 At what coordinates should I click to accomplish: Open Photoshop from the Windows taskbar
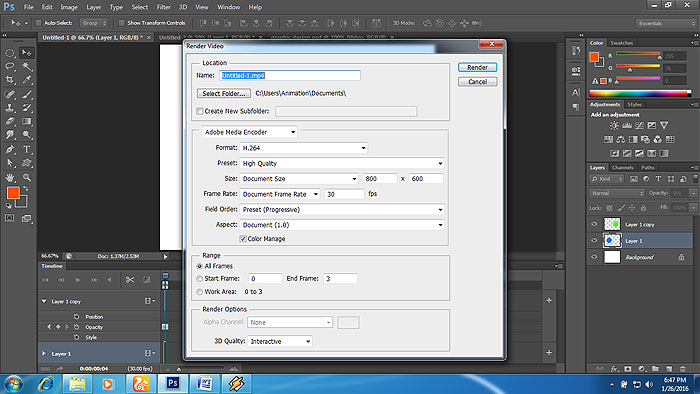[x=173, y=383]
